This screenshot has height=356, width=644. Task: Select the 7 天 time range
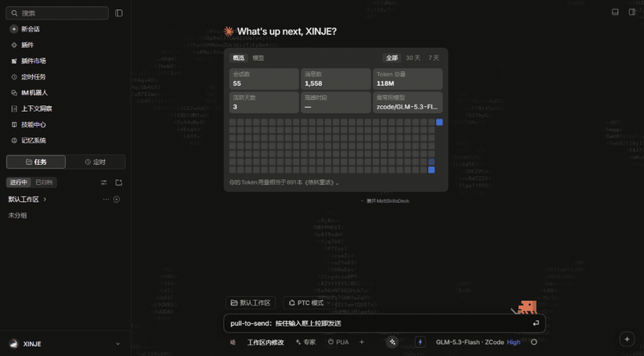pos(434,58)
